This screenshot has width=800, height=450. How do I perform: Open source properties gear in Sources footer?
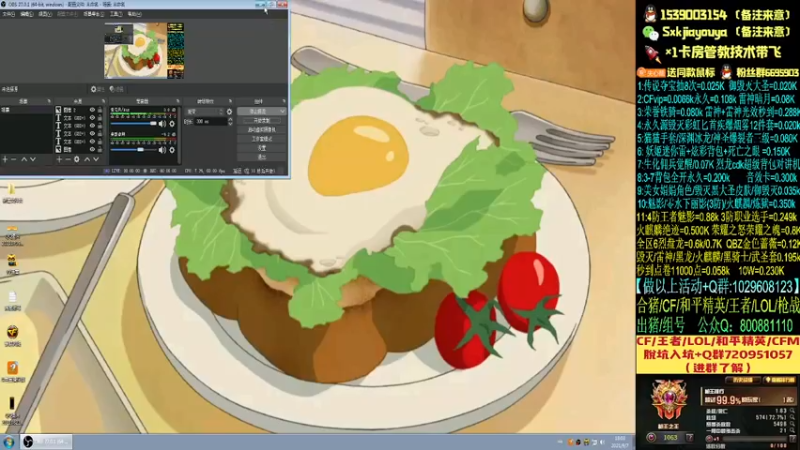click(x=77, y=160)
